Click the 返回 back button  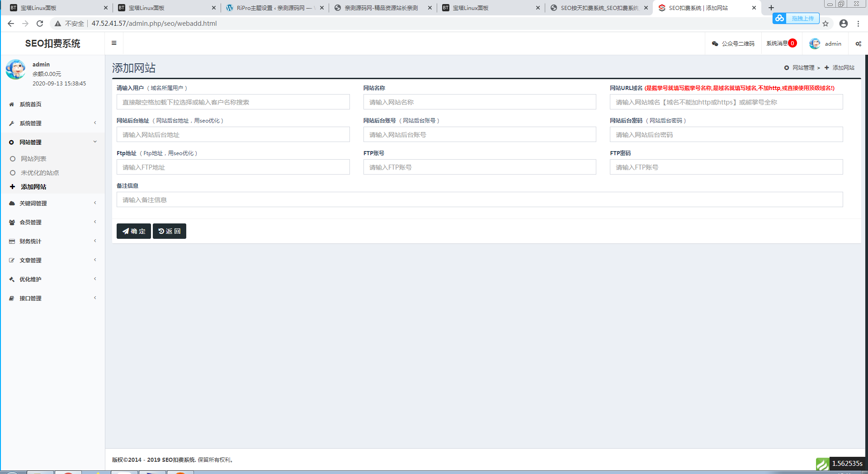point(170,231)
